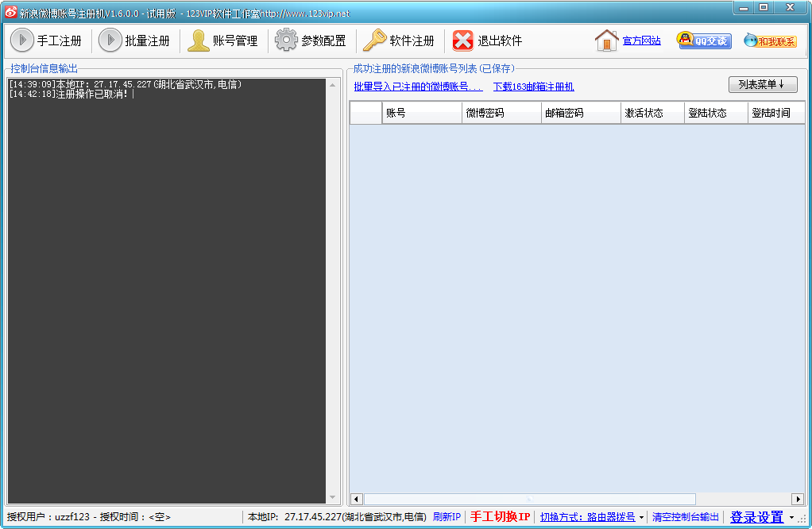Minimize the registration window

(744, 8)
